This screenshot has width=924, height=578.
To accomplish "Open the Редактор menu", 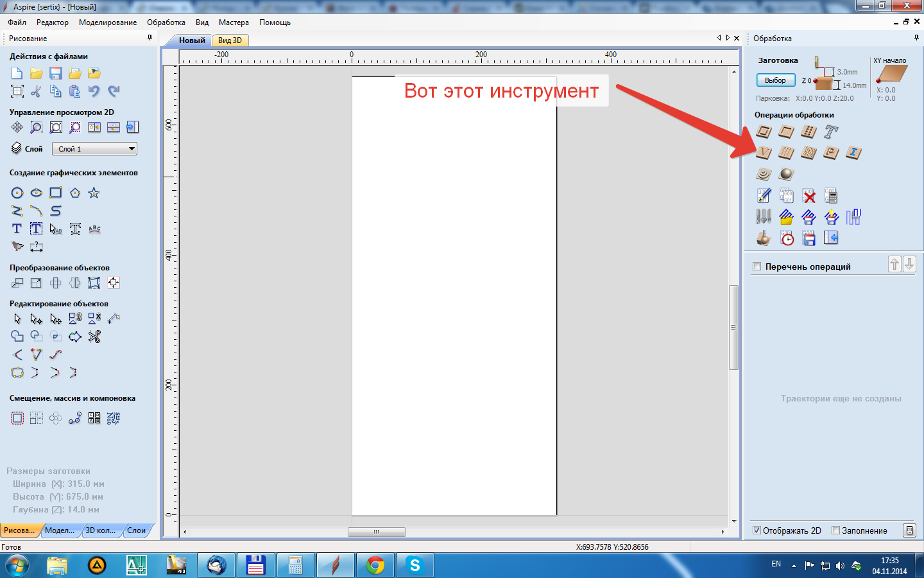I will pyautogui.click(x=53, y=22).
